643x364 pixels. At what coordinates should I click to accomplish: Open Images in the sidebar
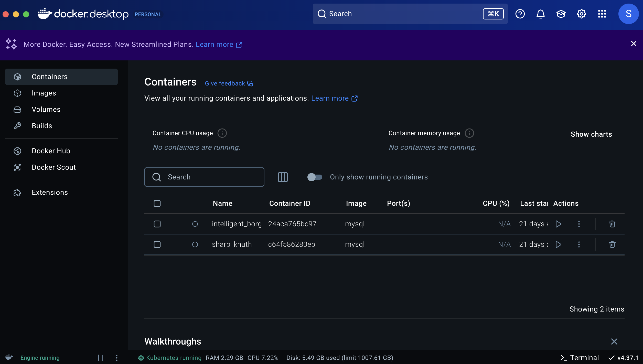(61, 93)
